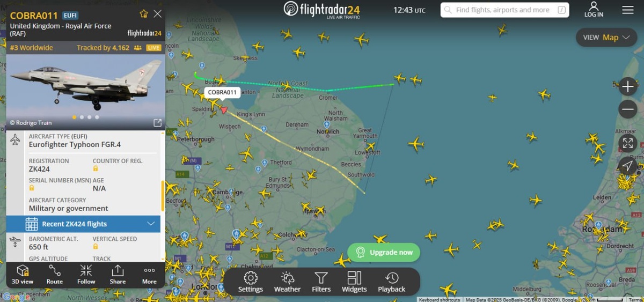Add COBRA011 to favorites with star
This screenshot has width=644, height=302.
point(143,14)
